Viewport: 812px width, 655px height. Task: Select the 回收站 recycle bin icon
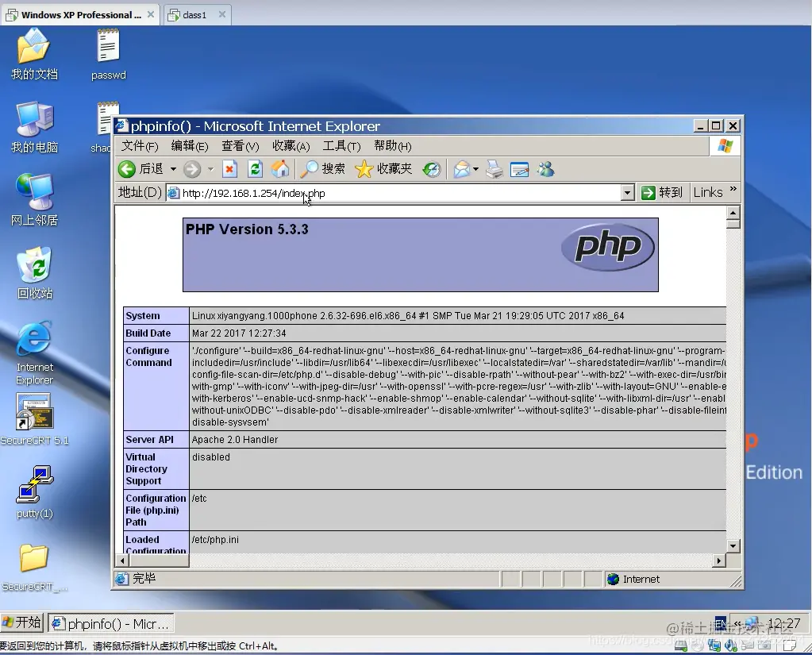tap(34, 273)
